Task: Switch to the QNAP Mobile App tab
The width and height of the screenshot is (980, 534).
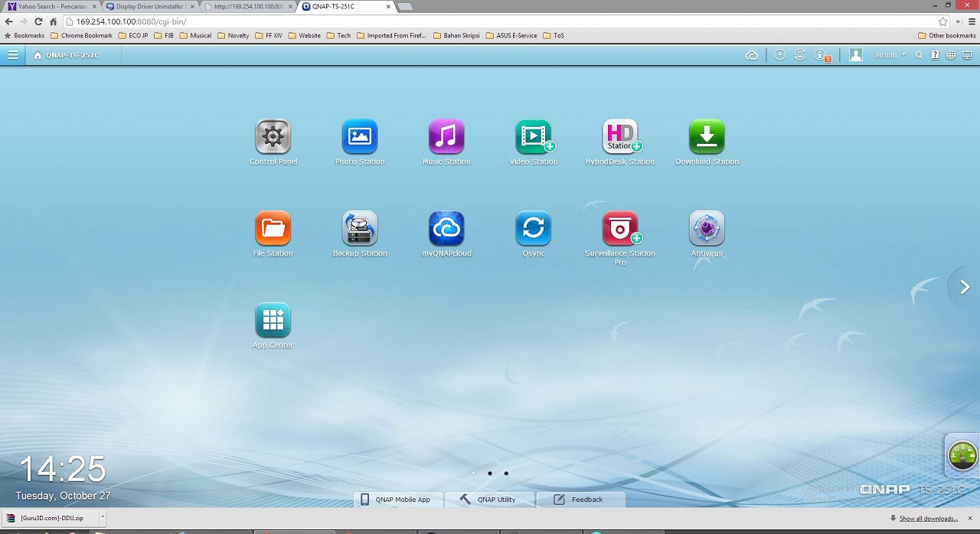Action: pos(397,499)
